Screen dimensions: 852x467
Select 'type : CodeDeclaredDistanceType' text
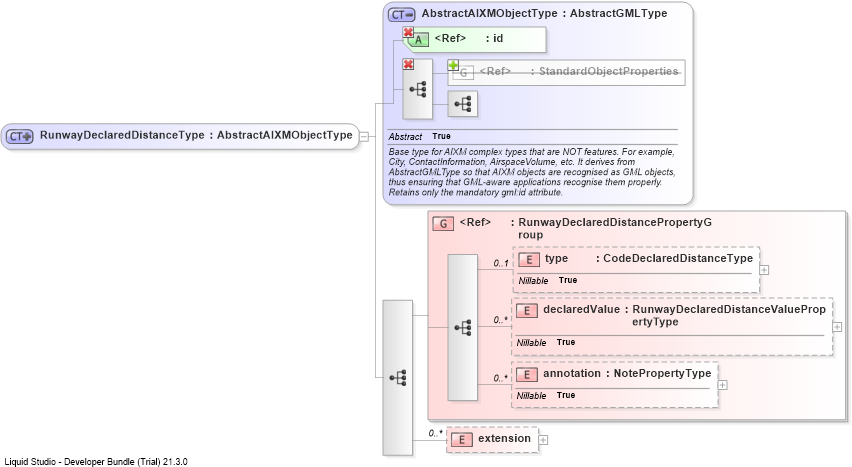point(649,258)
